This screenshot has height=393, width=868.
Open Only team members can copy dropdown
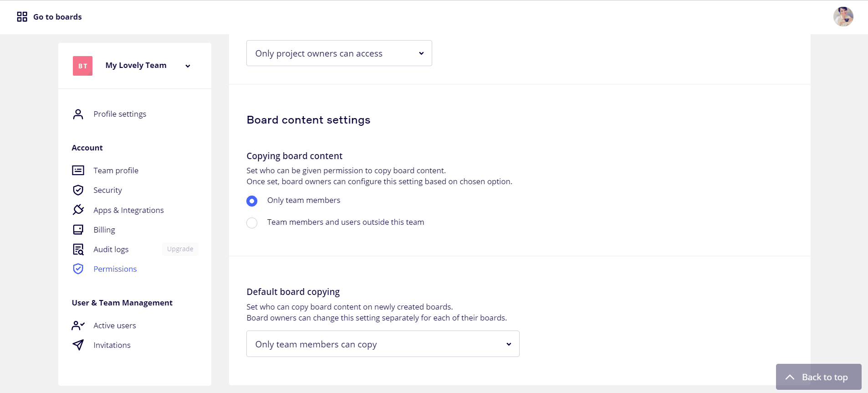pyautogui.click(x=383, y=344)
